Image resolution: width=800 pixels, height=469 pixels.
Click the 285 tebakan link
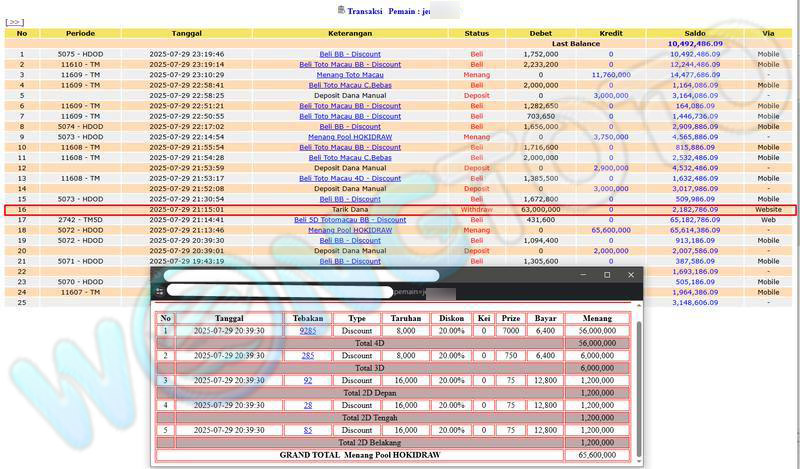[x=307, y=355]
